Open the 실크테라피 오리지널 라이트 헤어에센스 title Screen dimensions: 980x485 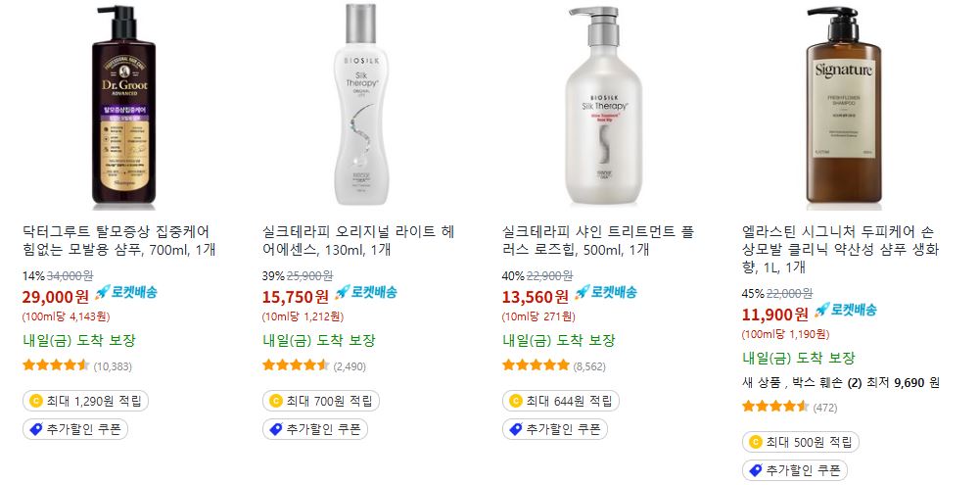pyautogui.click(x=358, y=241)
